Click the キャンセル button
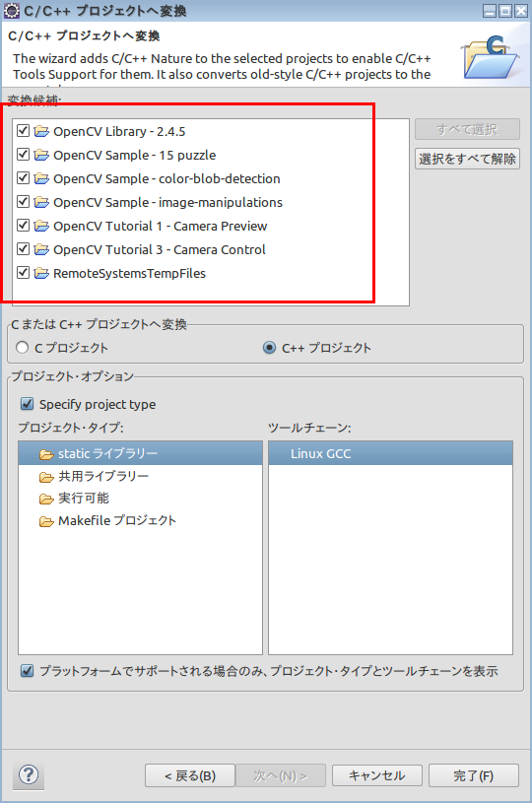This screenshot has height=803, width=532. coord(377,775)
